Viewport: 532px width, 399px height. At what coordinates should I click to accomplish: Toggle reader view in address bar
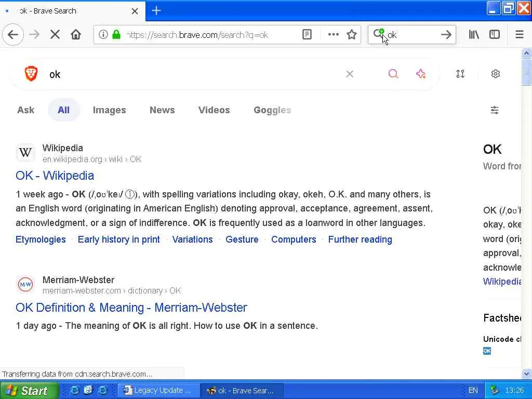point(307,35)
